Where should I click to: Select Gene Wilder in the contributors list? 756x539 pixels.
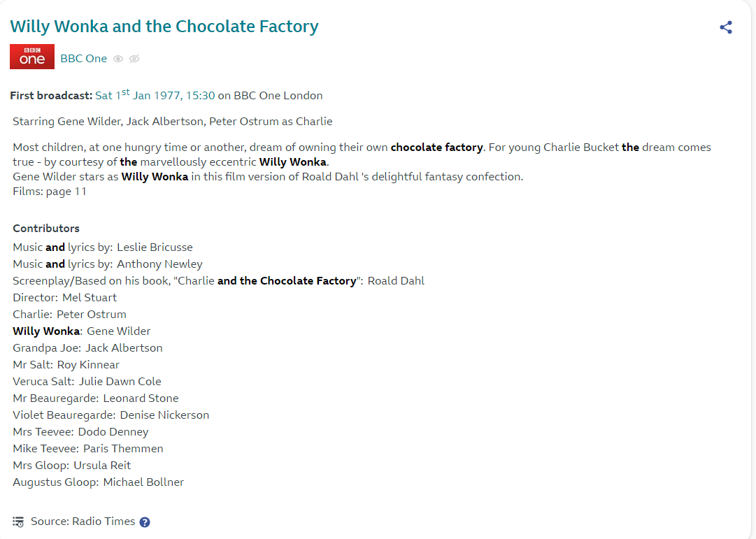pos(118,331)
